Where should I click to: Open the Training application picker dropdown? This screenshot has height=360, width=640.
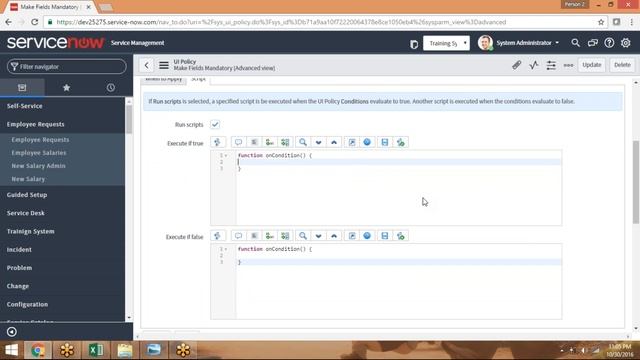[447, 43]
